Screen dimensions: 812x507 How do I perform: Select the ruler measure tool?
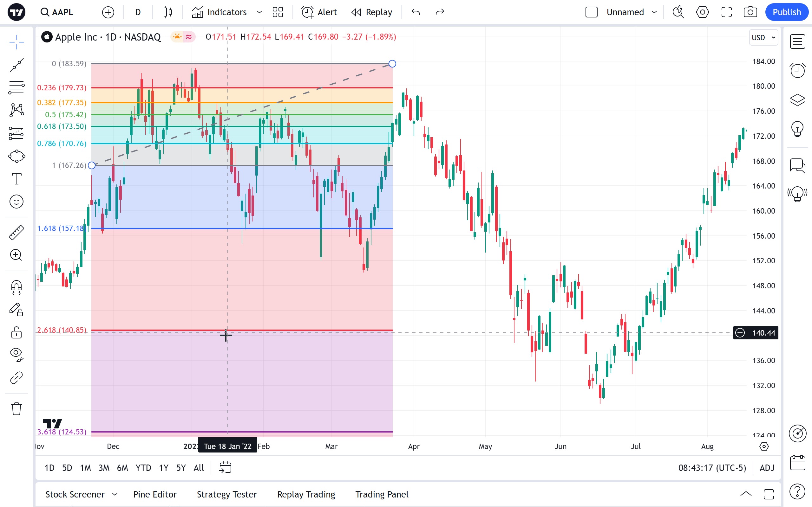click(16, 232)
